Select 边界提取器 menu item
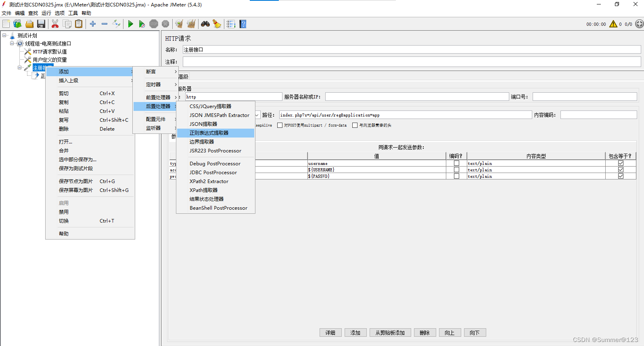Image resolution: width=644 pixels, height=346 pixels. [x=216, y=142]
